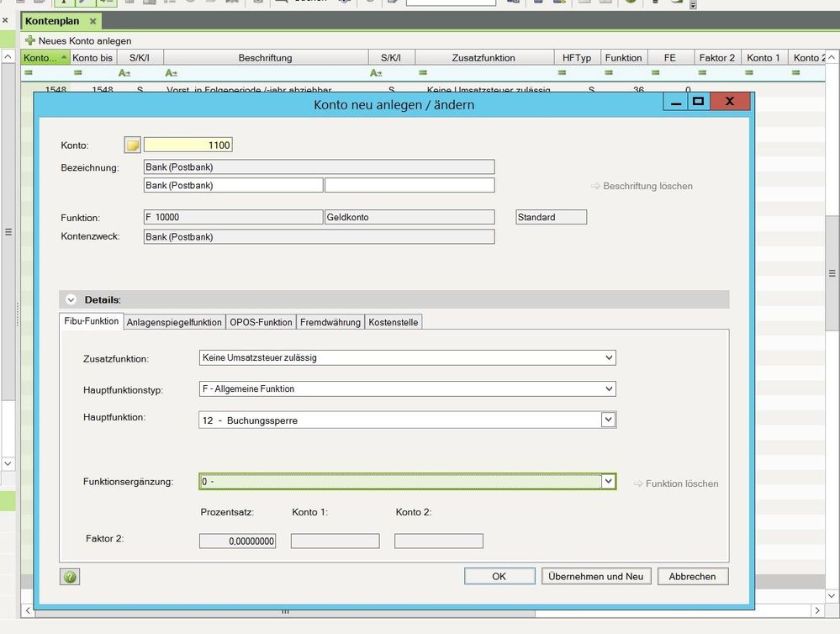Collapse the Details section chevron
Screen dimensions: 840x634
pyautogui.click(x=71, y=299)
